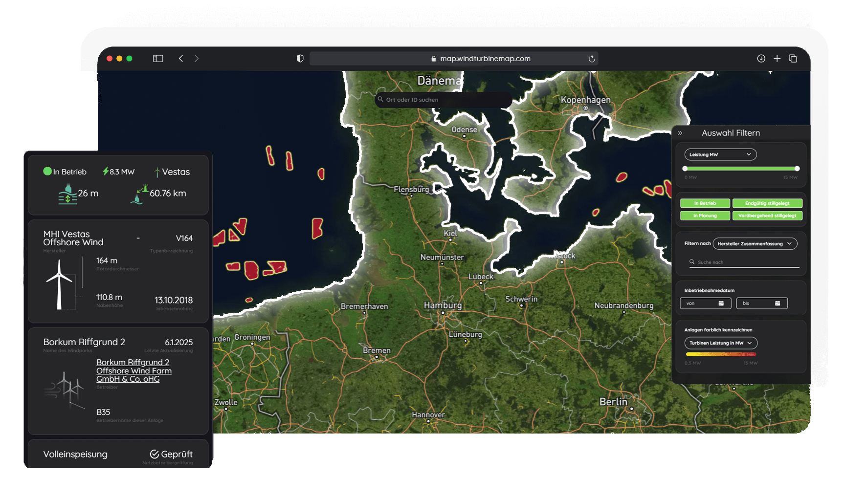Click the 'bis' date field

click(762, 304)
